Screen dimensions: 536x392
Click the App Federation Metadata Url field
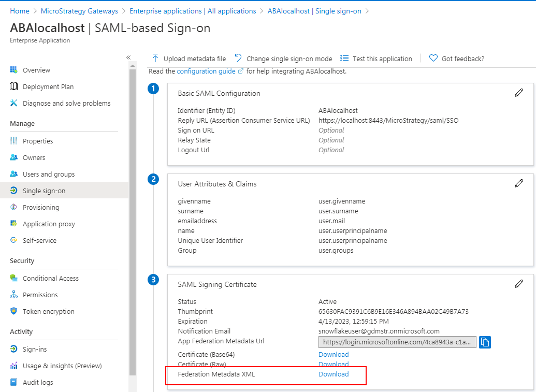[x=397, y=342]
